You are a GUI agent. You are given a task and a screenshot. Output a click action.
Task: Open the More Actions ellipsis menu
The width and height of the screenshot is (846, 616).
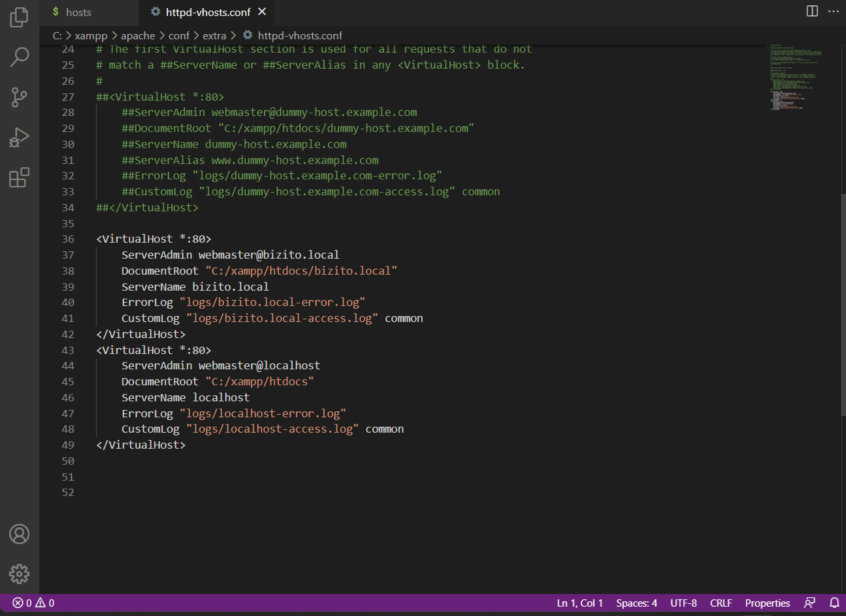(834, 11)
